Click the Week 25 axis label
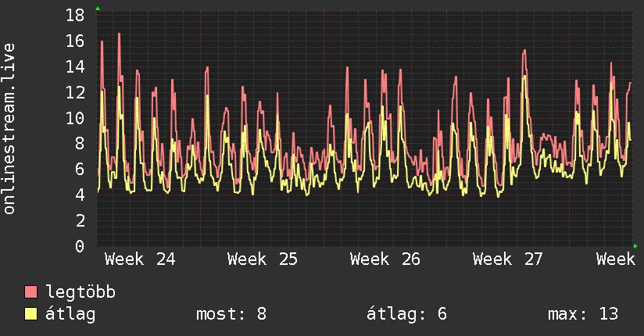This screenshot has height=336, width=644. [263, 259]
